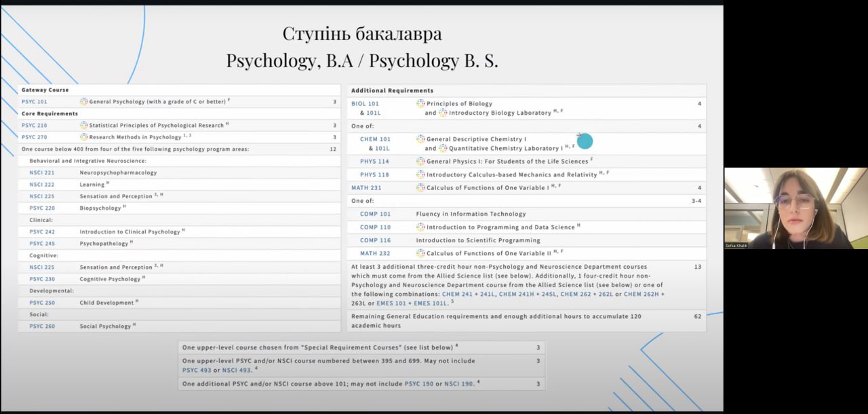The width and height of the screenshot is (868, 414).
Task: Open the PSYC 190 link in the bottom row
Action: pyautogui.click(x=418, y=384)
